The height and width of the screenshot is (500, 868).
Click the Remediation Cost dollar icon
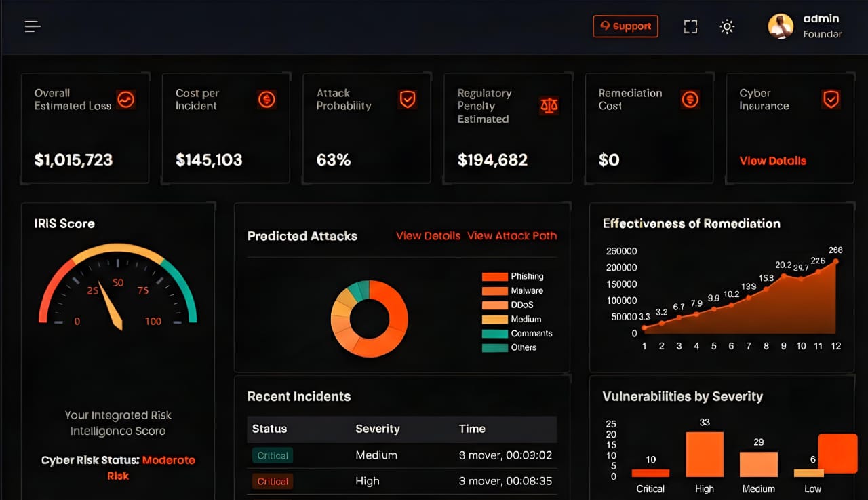pos(690,100)
